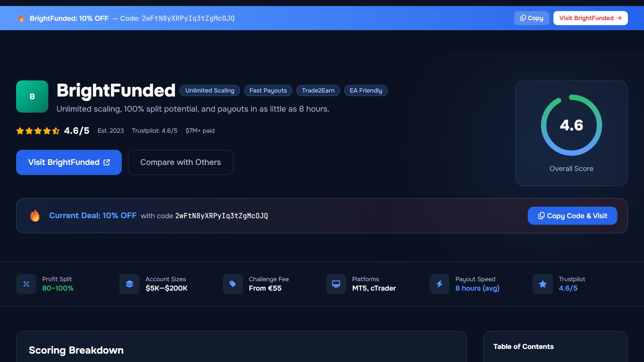Click the green BrightFunded B logo
Image resolution: width=644 pixels, height=362 pixels.
[32, 97]
